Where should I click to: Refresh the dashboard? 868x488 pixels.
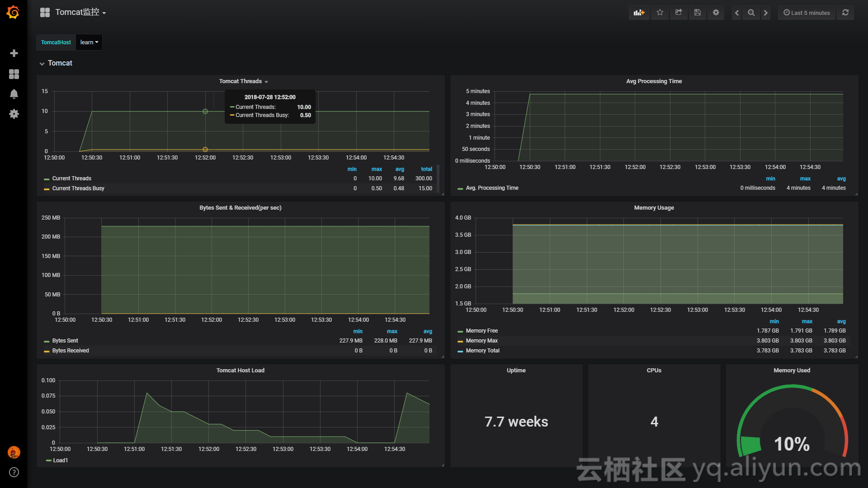845,13
